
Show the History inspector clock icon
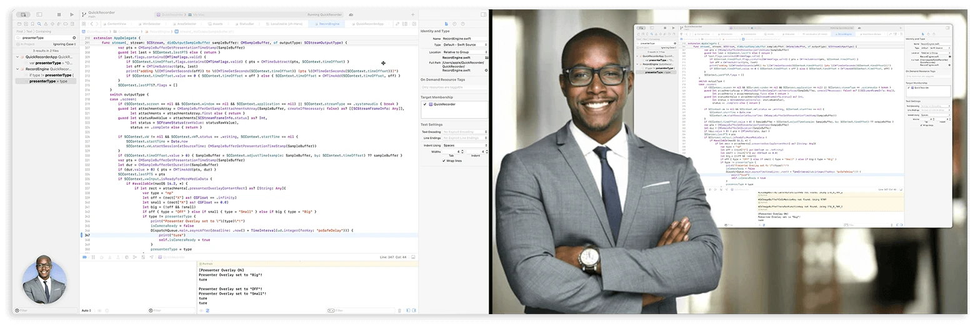pyautogui.click(x=454, y=24)
